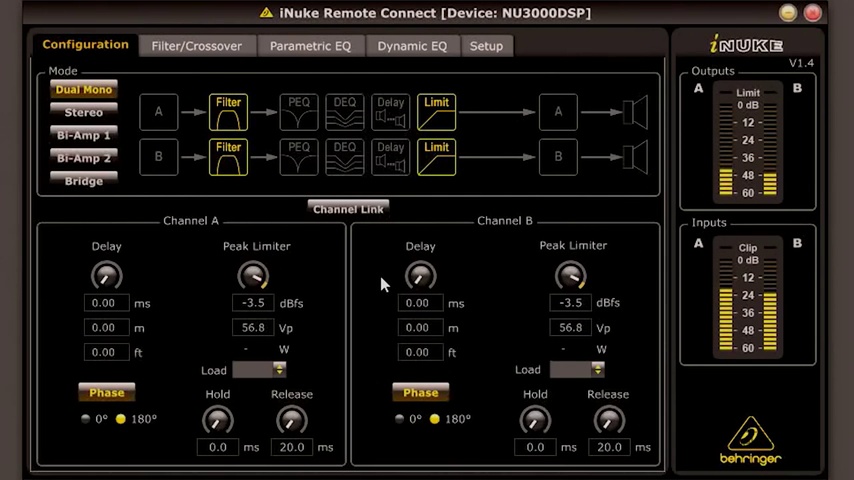
Task: Click the Channel A delay ms field
Action: click(107, 303)
